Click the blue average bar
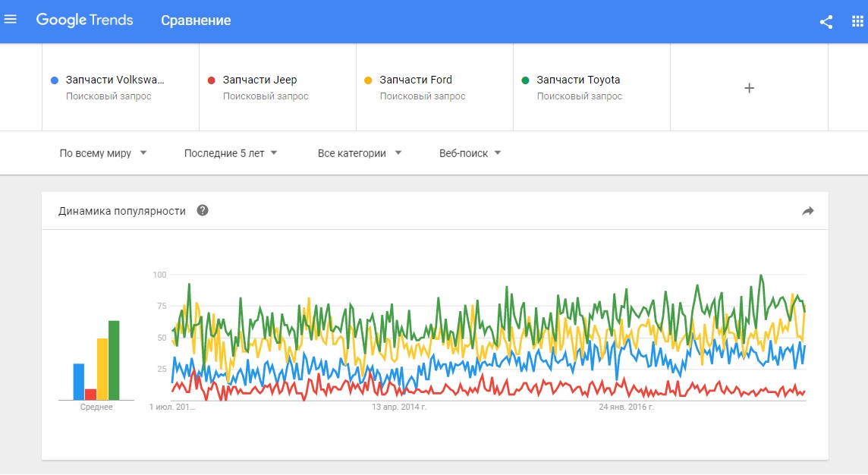The image size is (868, 475). [x=79, y=382]
